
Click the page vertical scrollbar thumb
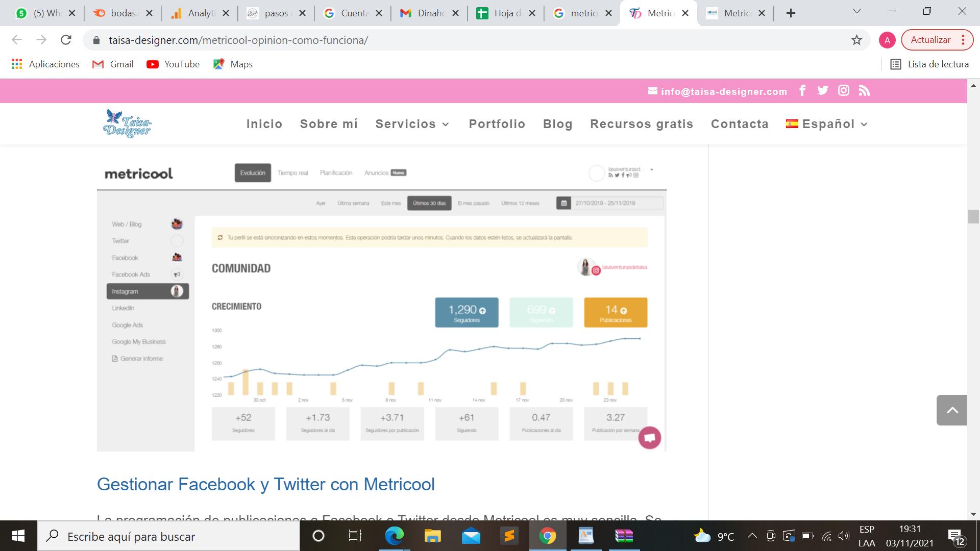973,216
